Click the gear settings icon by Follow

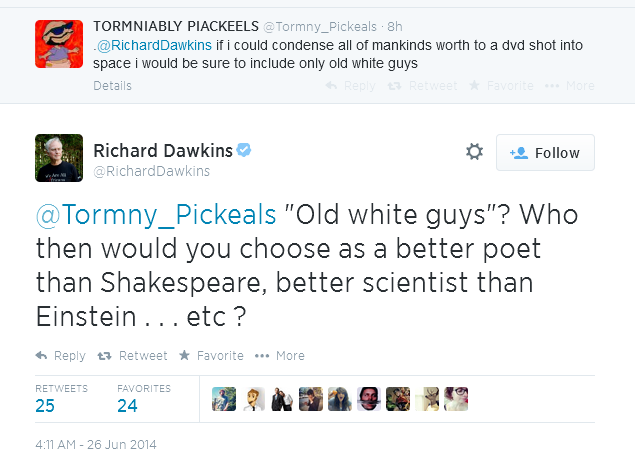coord(474,152)
